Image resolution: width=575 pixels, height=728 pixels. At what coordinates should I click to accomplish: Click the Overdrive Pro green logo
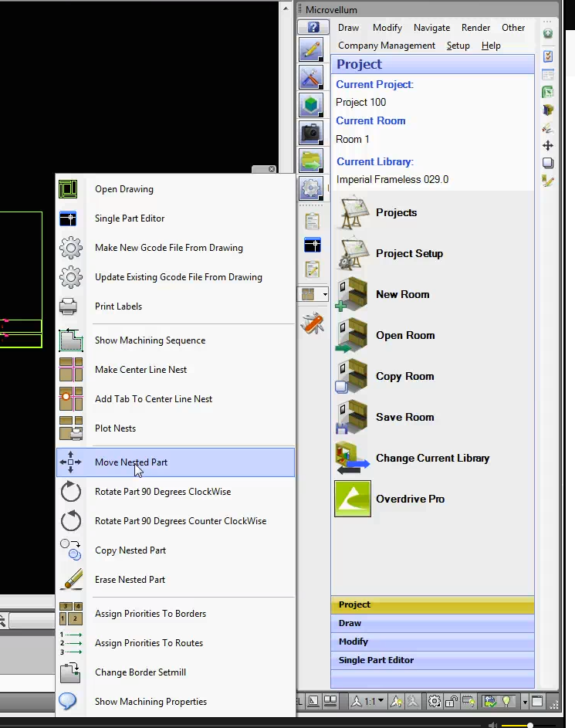[353, 499]
